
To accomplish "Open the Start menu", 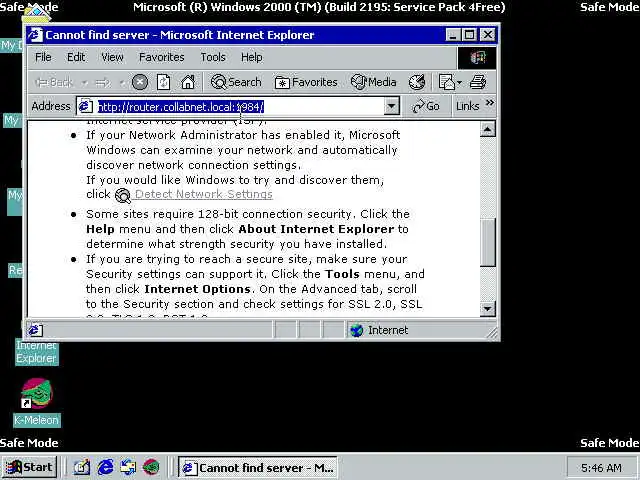I will [29, 467].
